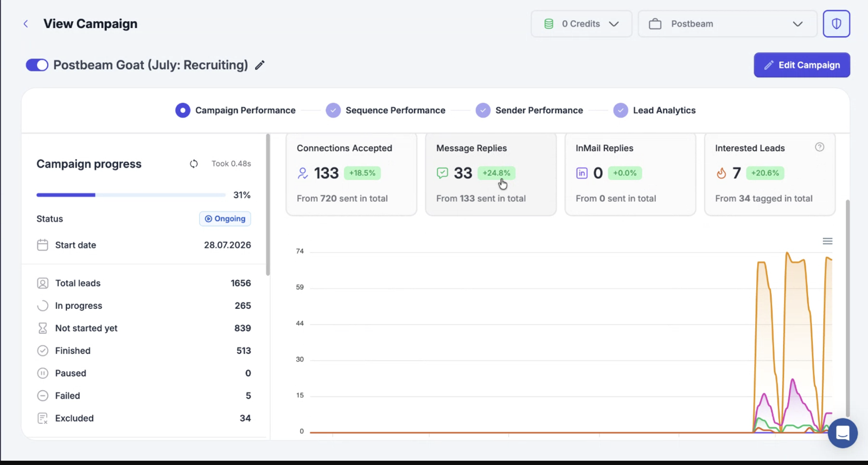Click the pause icon beside Paused
This screenshot has width=868, height=465.
(x=42, y=373)
